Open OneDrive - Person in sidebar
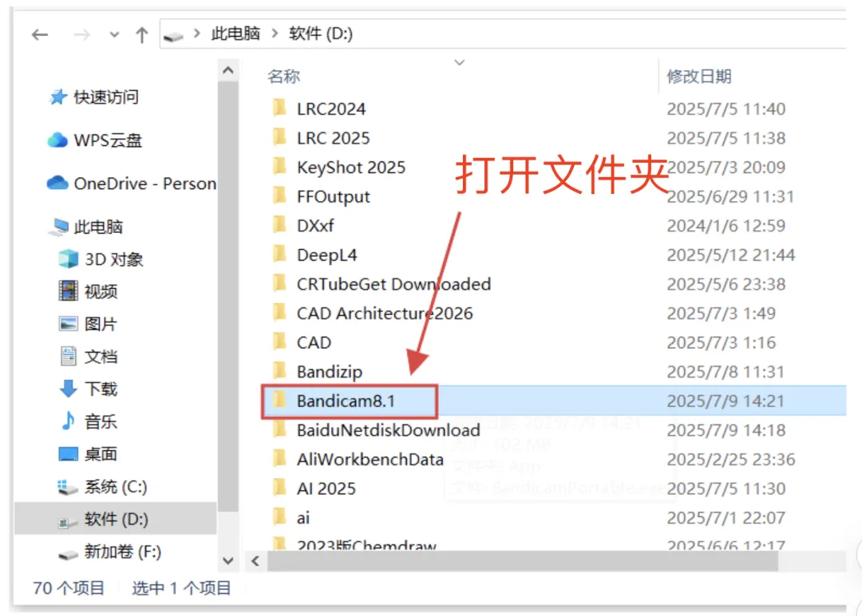Viewport: 862px width, 616px height. click(132, 184)
